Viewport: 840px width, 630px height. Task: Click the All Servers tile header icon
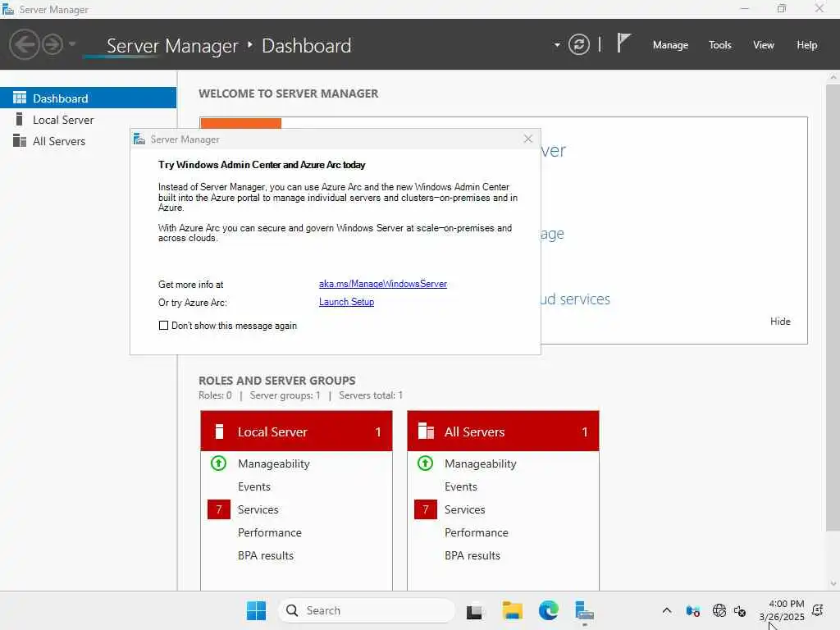426,431
